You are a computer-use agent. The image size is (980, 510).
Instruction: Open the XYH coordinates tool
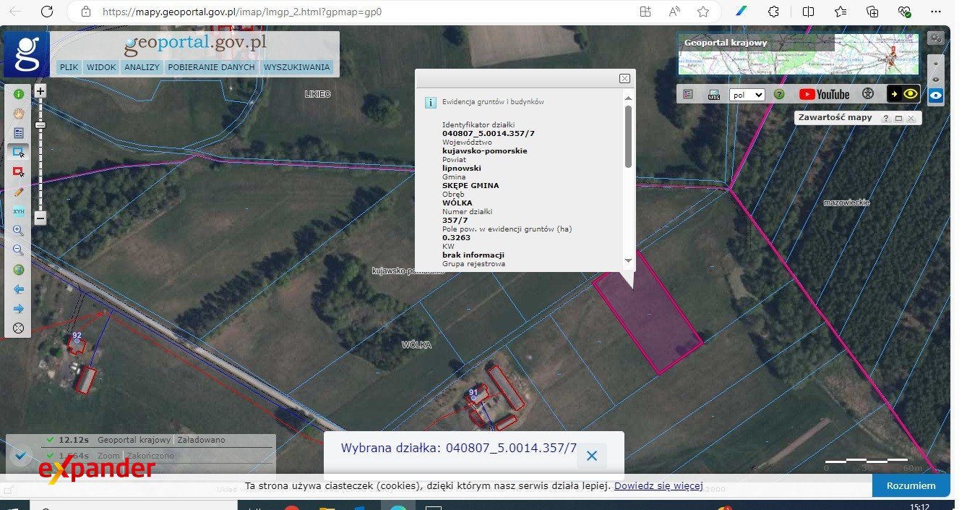[18, 211]
